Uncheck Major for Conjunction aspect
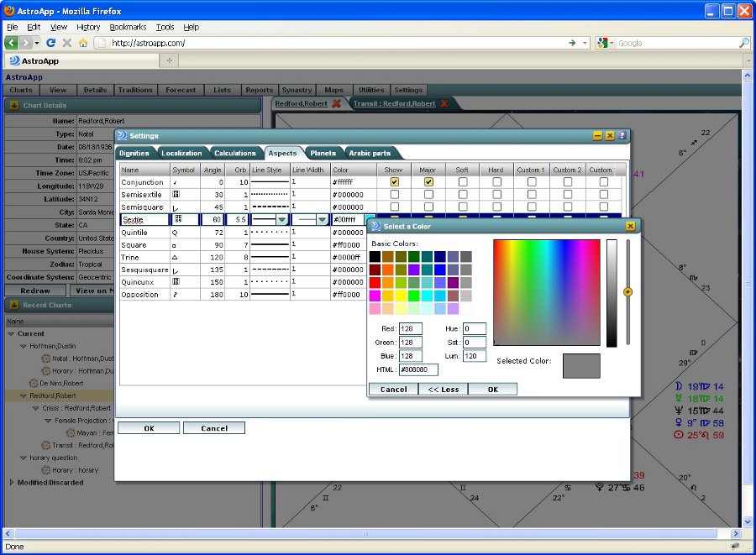756x555 pixels. [428, 182]
